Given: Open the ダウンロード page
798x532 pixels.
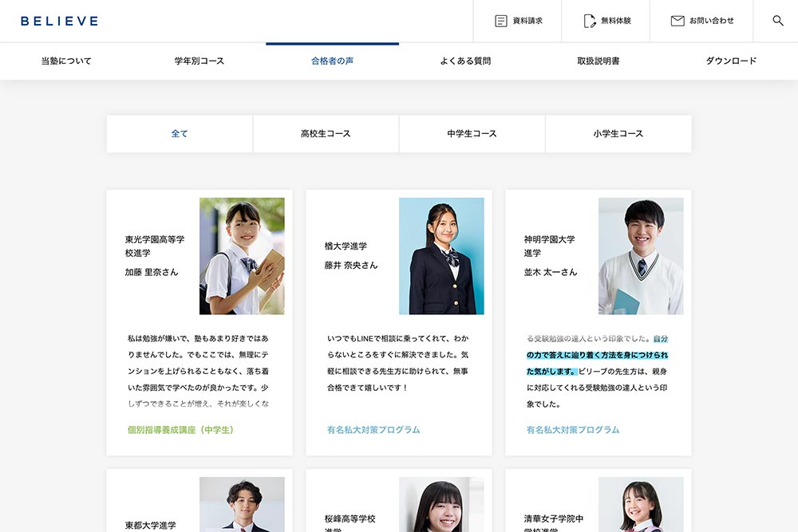Looking at the screenshot, I should pyautogui.click(x=729, y=61).
